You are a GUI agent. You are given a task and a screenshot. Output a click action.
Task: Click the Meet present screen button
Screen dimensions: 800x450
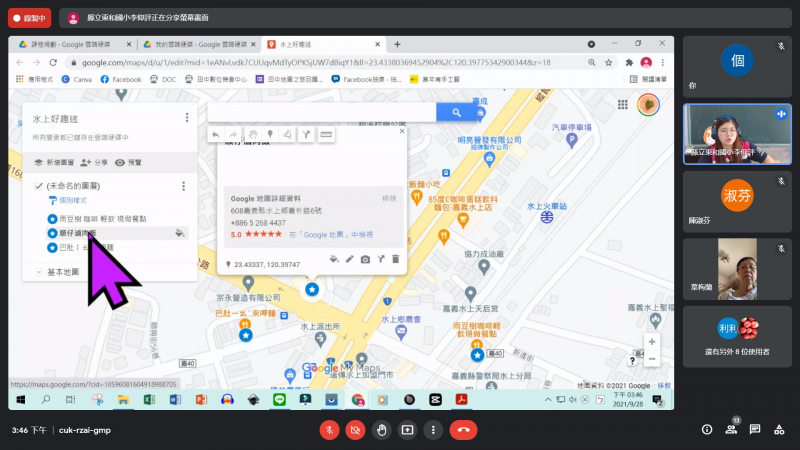pos(407,430)
